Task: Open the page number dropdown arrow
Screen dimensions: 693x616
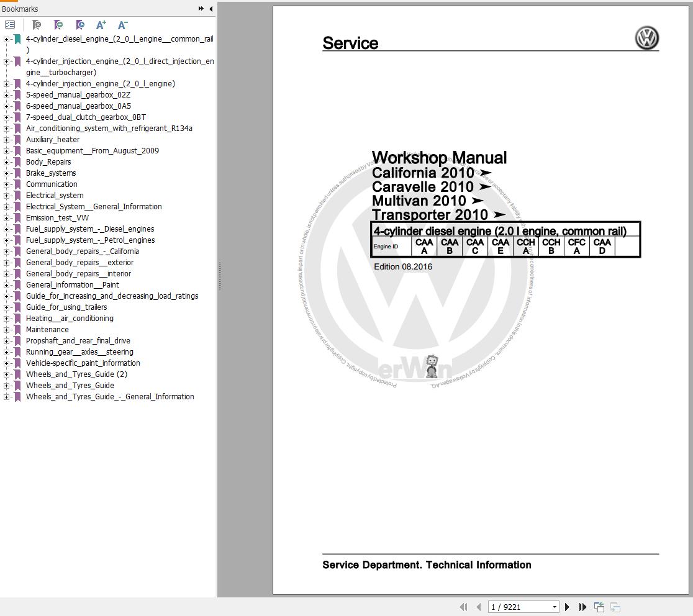Action: click(x=555, y=607)
